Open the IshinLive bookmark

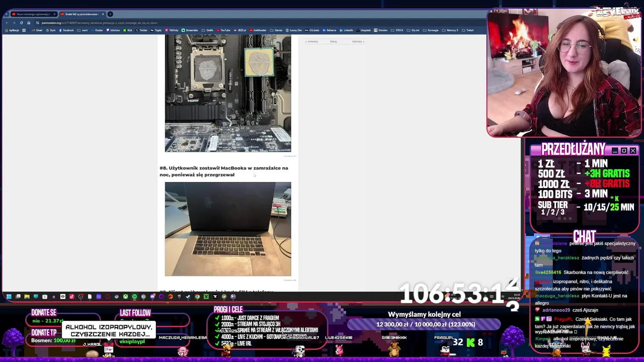[x=113, y=30]
